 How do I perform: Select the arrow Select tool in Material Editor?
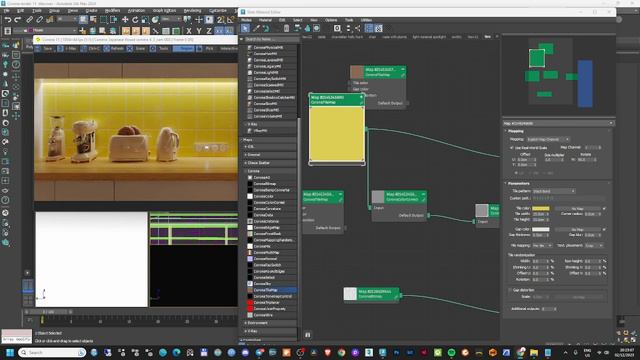pyautogui.click(x=245, y=28)
